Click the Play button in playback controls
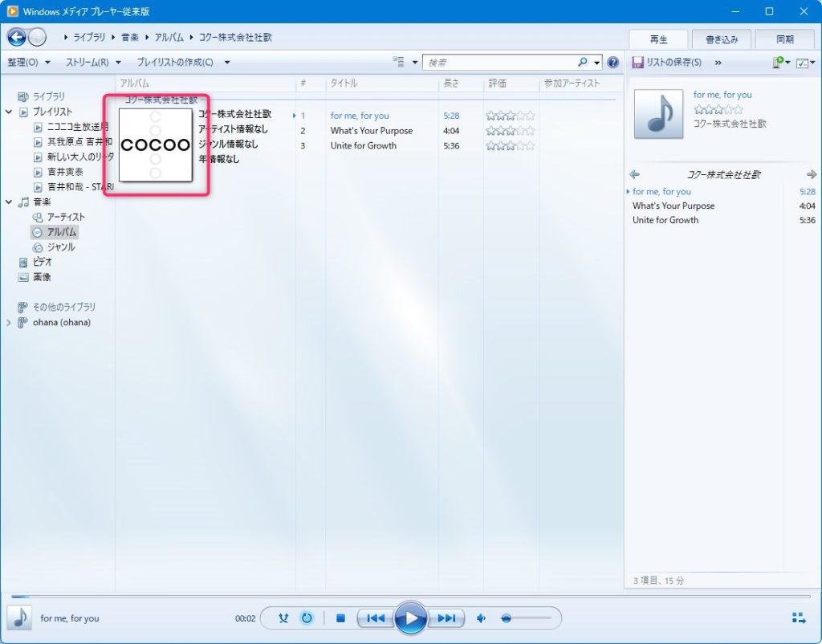 pos(411,618)
